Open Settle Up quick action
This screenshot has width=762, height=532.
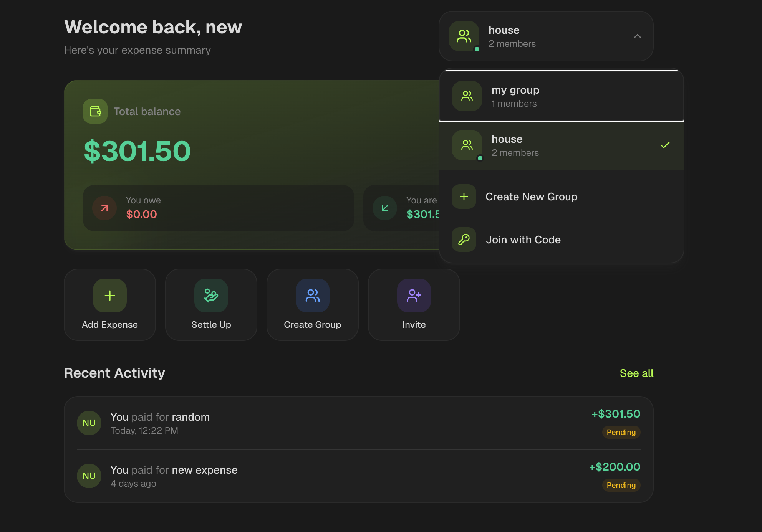211,305
